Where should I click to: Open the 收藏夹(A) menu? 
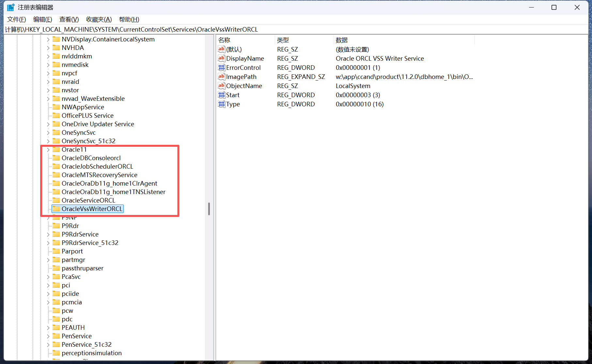[99, 19]
